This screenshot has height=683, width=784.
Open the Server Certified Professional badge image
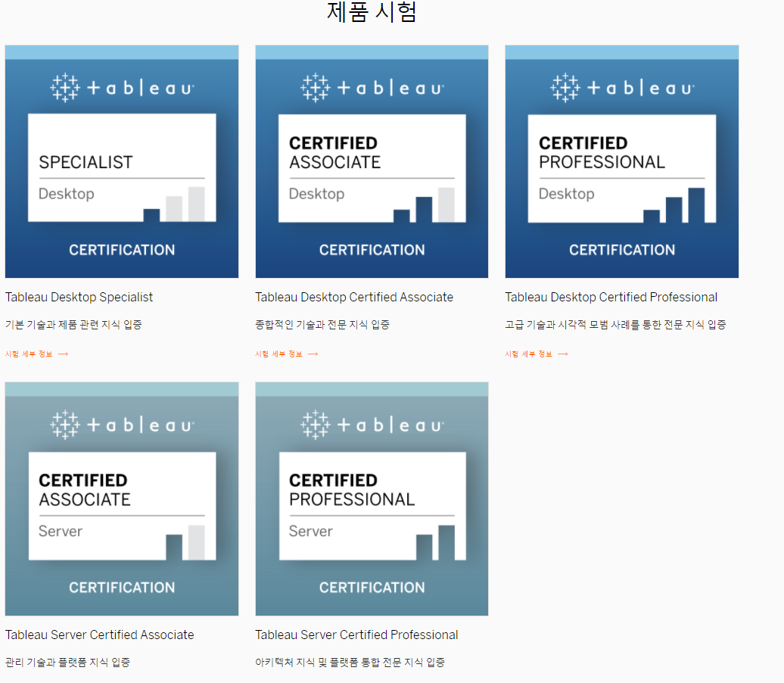(372, 498)
